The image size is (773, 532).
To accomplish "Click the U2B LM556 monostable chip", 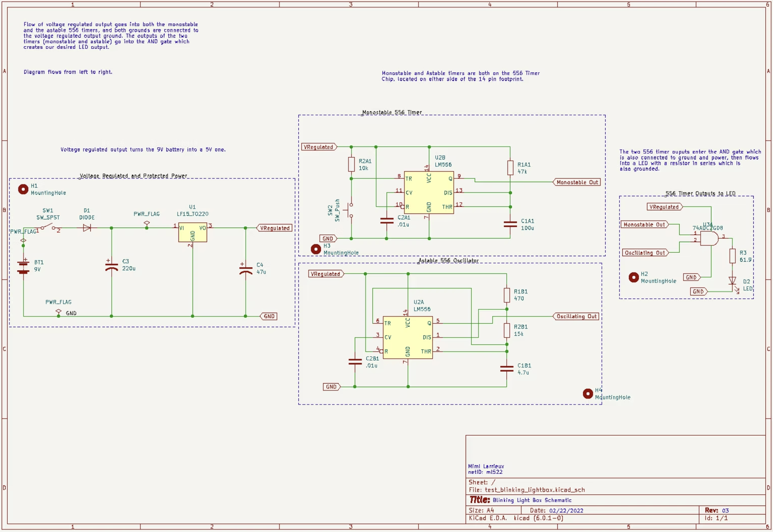I will point(428,192).
